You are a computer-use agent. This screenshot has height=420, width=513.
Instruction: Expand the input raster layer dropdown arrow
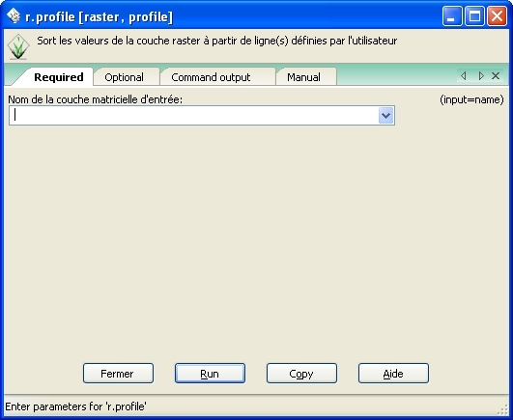pos(385,116)
